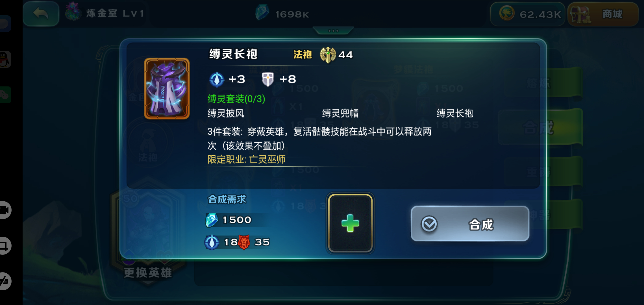Select the 缚灵披风 set piece

coord(226,113)
